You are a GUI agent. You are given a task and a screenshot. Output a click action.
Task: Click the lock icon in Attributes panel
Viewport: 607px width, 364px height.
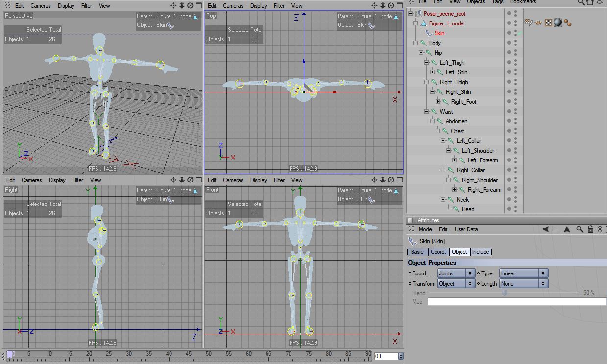[590, 229]
